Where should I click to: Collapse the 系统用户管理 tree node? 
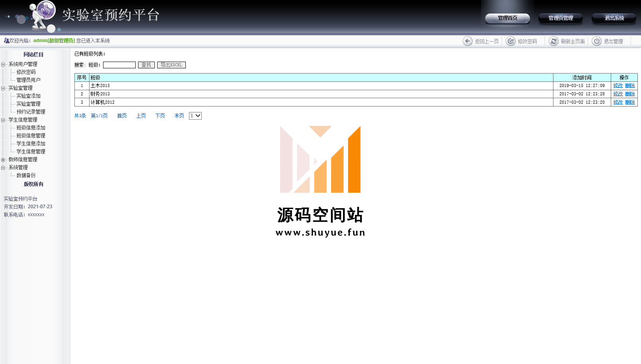pyautogui.click(x=3, y=64)
